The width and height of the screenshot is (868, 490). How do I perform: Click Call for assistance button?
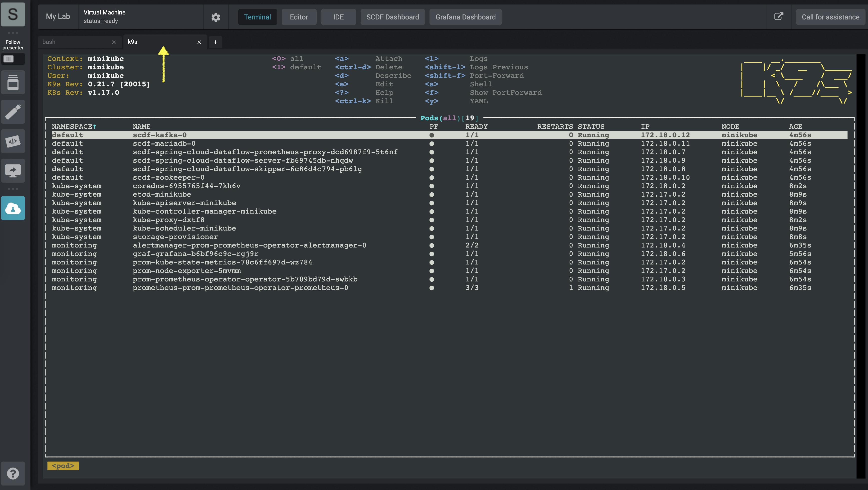[x=830, y=17]
